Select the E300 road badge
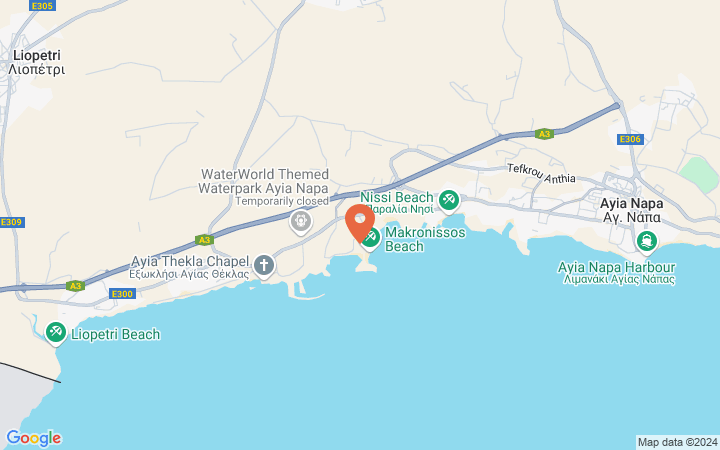 click(x=123, y=294)
